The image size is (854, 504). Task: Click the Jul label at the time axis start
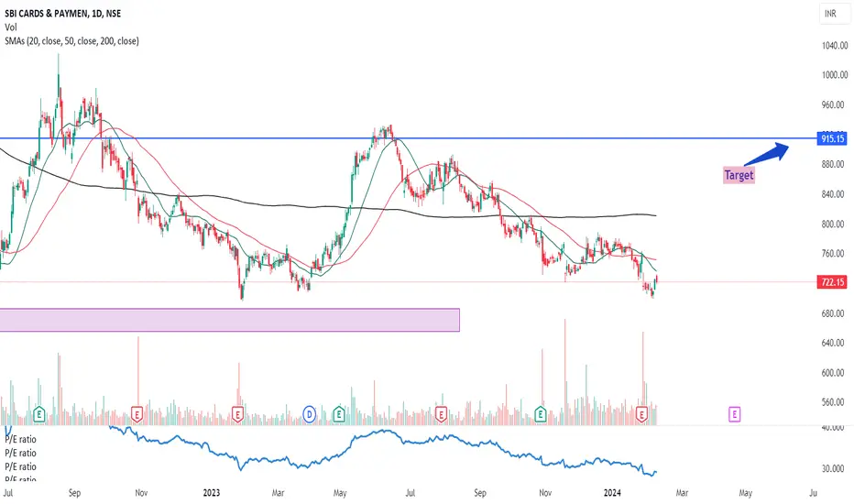[8, 493]
